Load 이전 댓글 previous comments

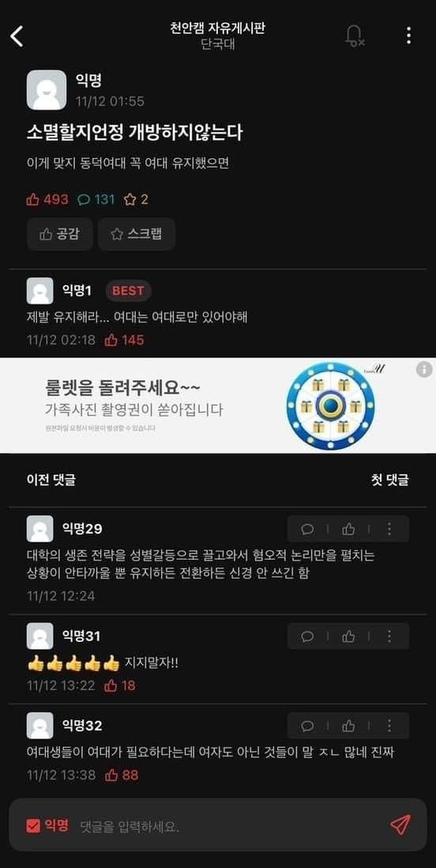click(x=51, y=480)
